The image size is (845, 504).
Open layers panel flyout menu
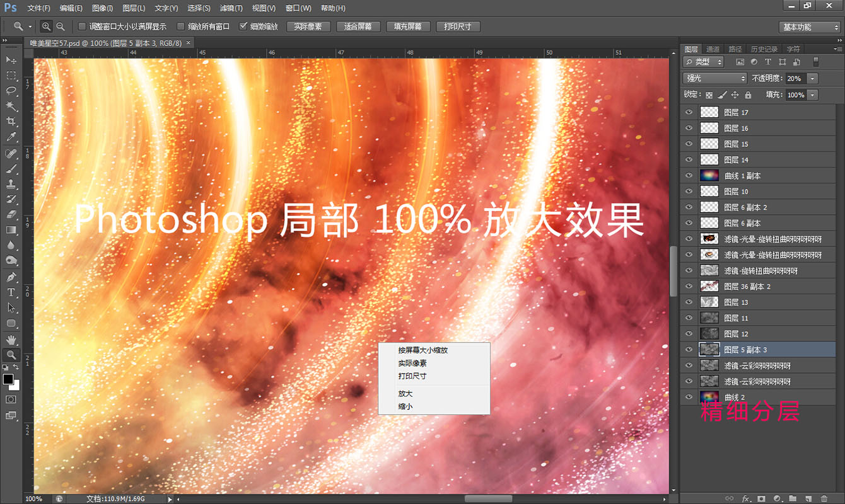point(838,49)
